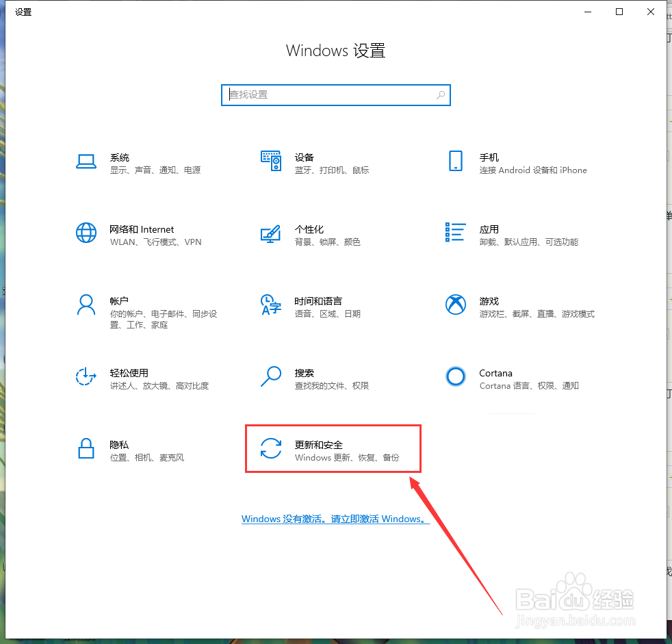Select the 应用 category title
The height and width of the screenshot is (644, 672).
pyautogui.click(x=489, y=229)
